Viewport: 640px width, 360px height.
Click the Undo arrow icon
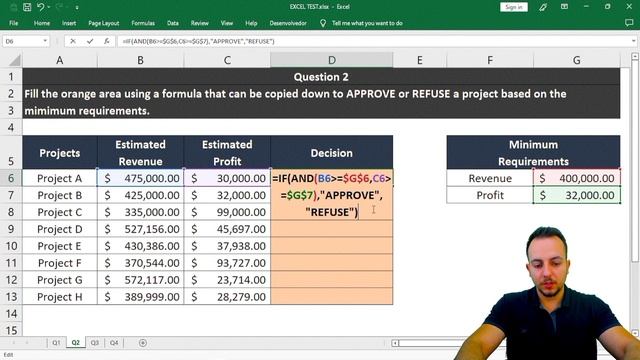point(40,7)
